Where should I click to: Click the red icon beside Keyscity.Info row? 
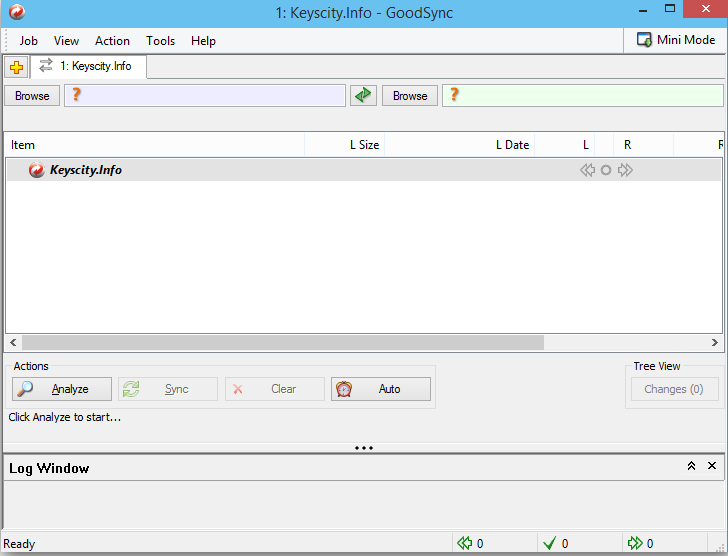coord(36,170)
